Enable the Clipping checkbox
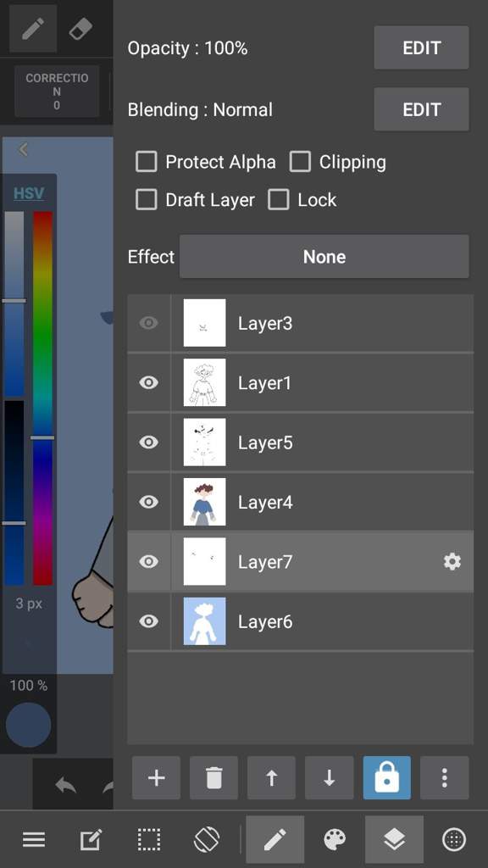Screen dimensions: 488x868 click(x=300, y=162)
